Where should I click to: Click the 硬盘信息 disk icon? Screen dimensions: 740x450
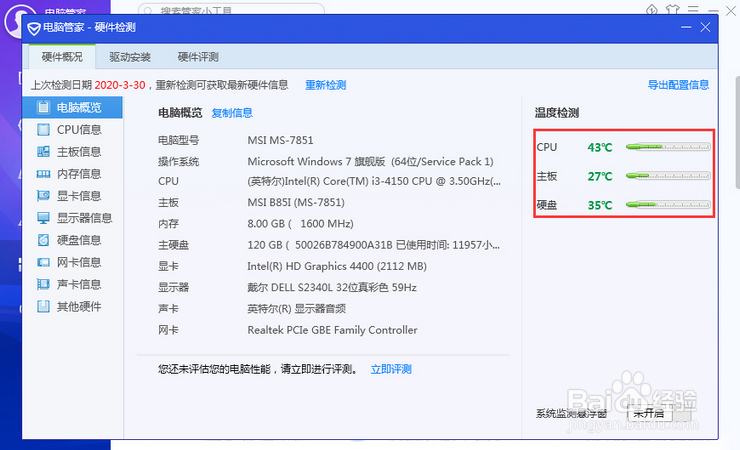pos(43,240)
